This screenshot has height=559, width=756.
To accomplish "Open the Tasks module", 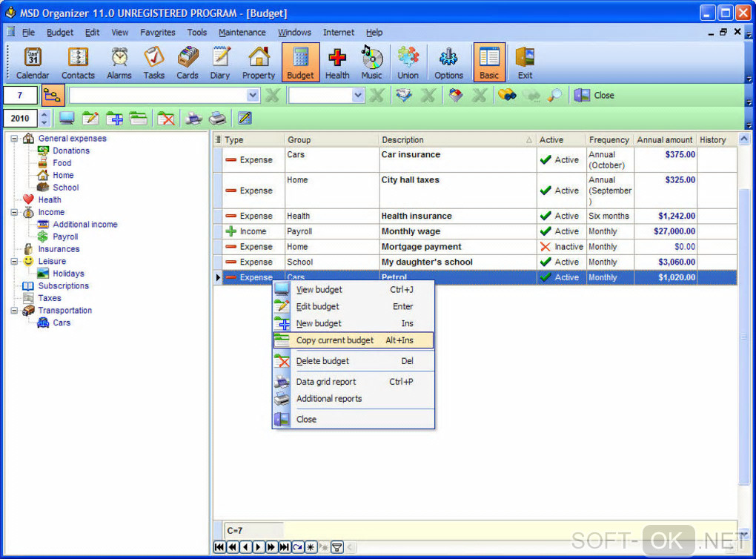I will click(x=154, y=63).
